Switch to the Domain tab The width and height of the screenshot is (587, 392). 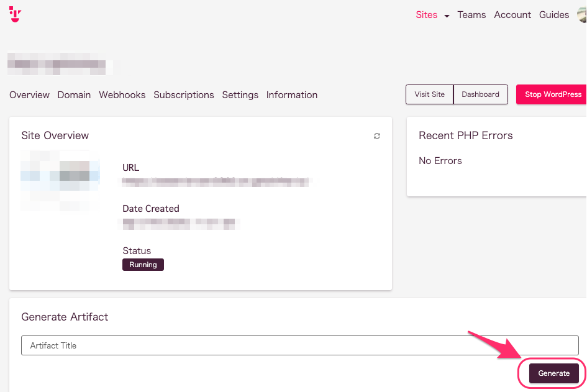(x=74, y=94)
